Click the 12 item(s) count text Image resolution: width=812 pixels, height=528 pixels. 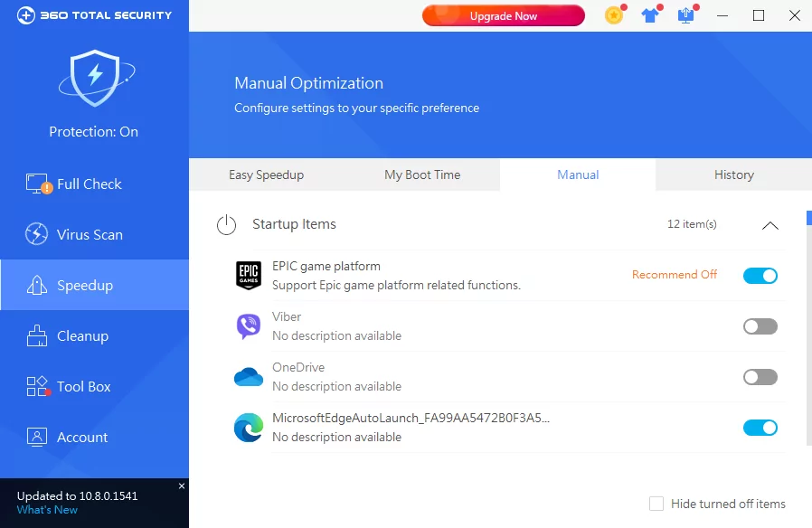point(692,224)
